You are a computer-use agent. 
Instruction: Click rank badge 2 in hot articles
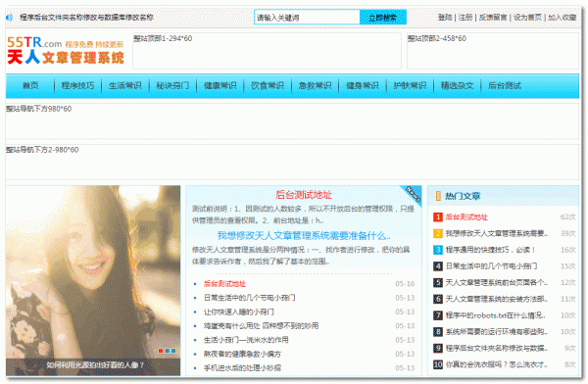tap(438, 233)
